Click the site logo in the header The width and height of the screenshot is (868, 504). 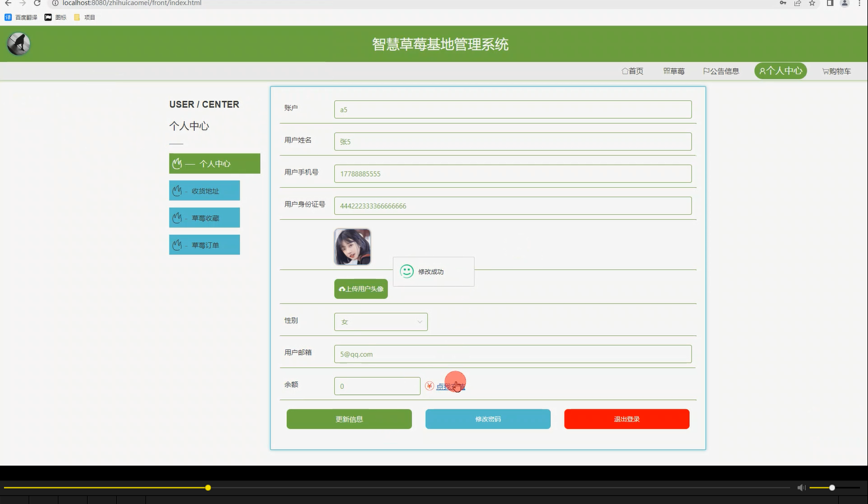(18, 43)
